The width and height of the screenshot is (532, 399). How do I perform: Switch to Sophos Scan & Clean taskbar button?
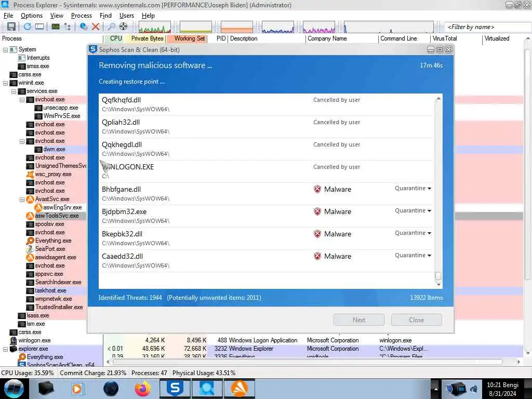pyautogui.click(x=175, y=389)
